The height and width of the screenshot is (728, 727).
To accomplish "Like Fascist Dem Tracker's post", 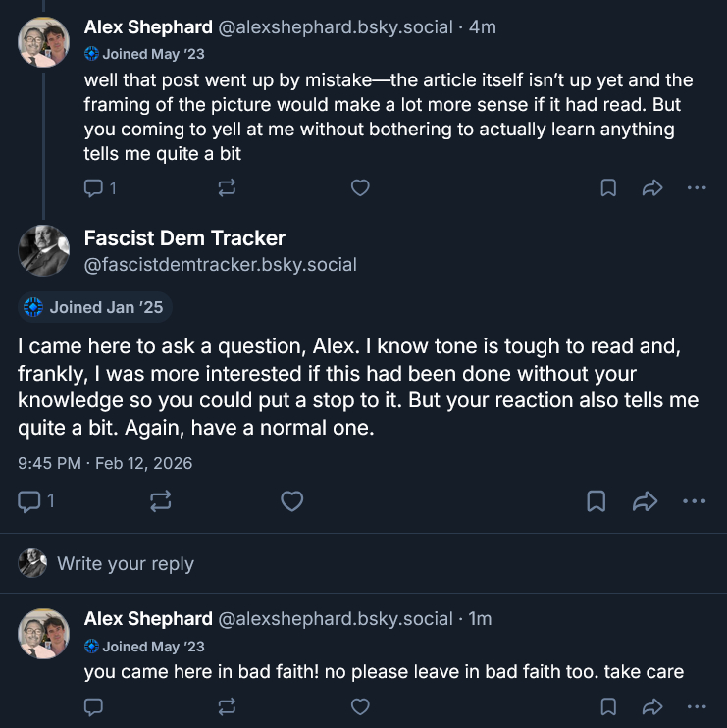I will click(291, 501).
